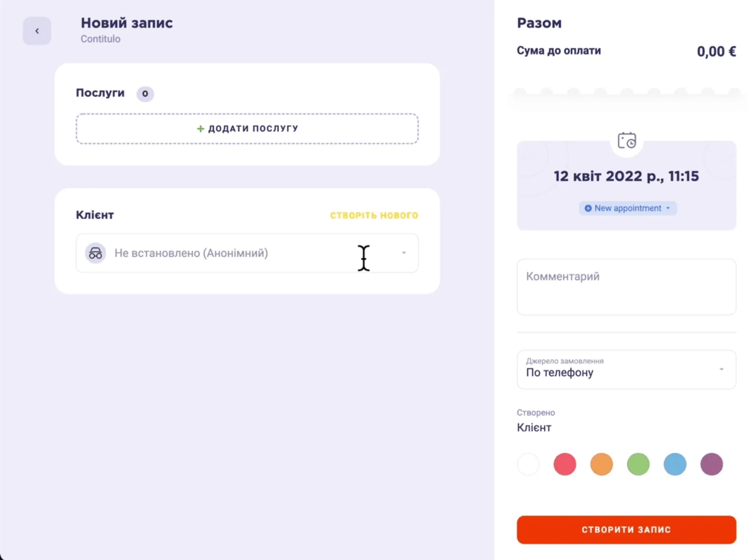Open the order source dropdown

click(626, 370)
